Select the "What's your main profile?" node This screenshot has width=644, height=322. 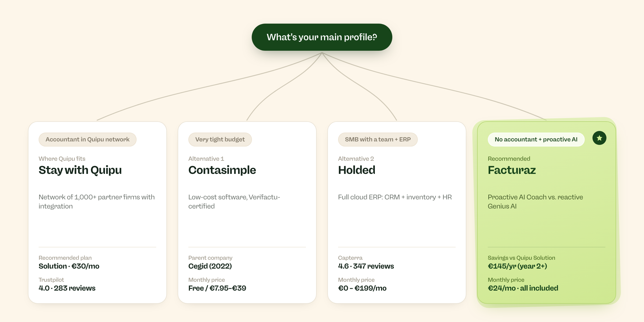pos(322,37)
